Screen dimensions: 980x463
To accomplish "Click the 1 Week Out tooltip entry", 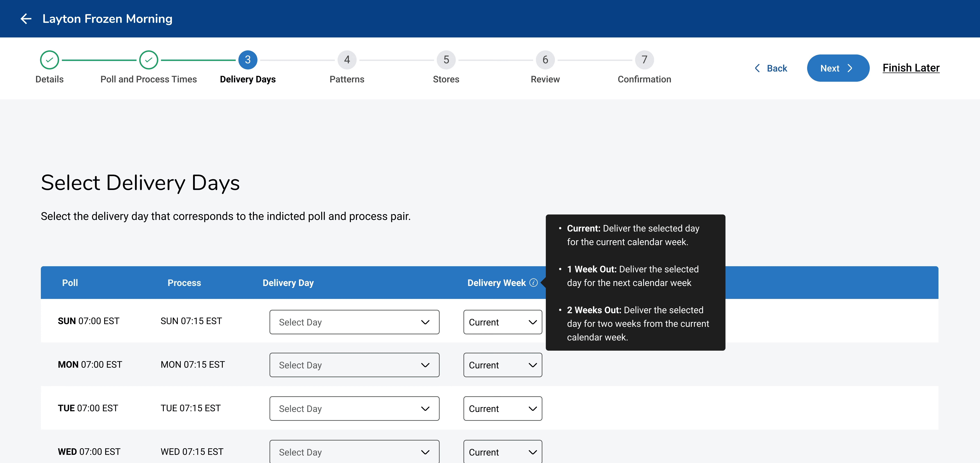I will pos(633,276).
